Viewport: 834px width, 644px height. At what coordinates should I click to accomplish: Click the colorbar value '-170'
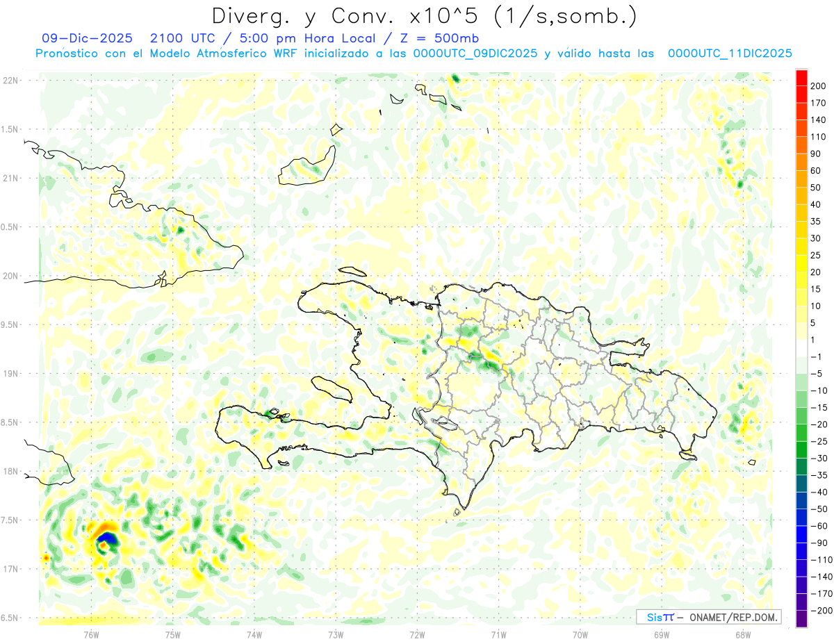click(821, 594)
